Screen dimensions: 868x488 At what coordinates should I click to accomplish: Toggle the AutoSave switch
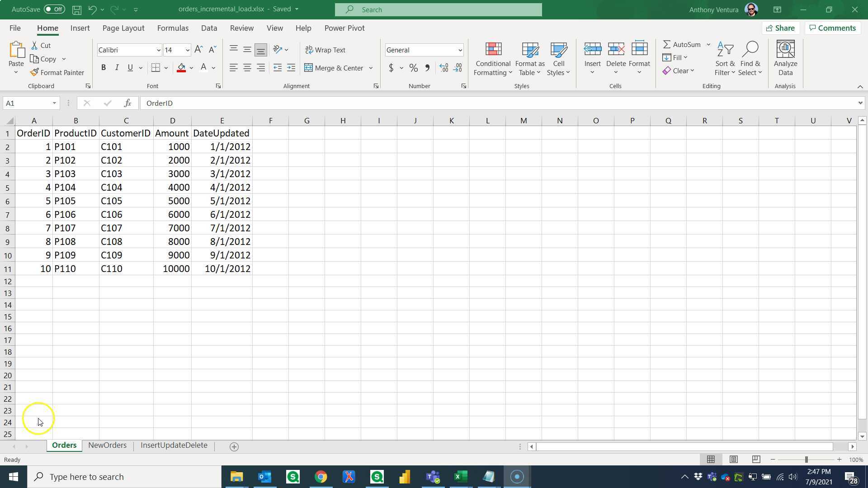[x=53, y=9]
